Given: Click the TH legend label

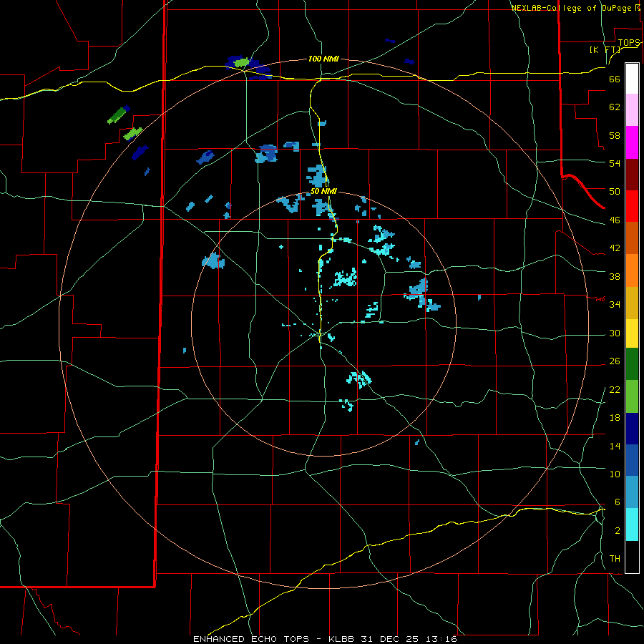Looking at the screenshot, I should [x=615, y=558].
